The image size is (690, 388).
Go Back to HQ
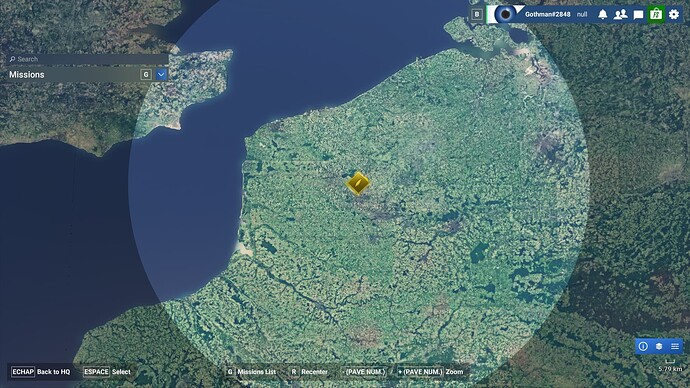[40, 372]
